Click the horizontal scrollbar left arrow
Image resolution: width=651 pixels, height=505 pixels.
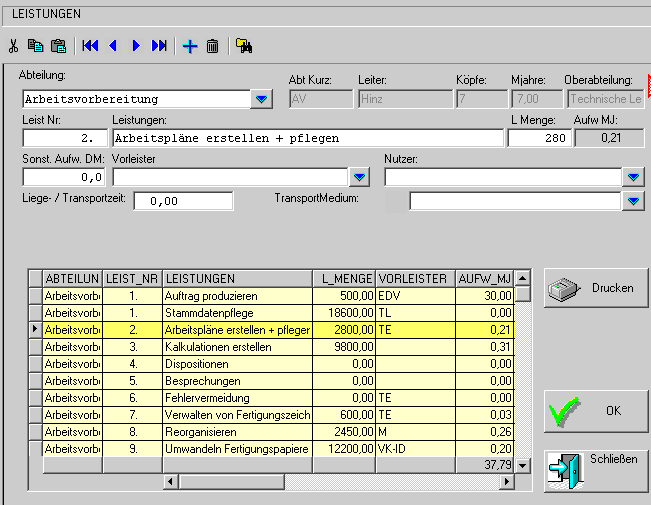(170, 482)
